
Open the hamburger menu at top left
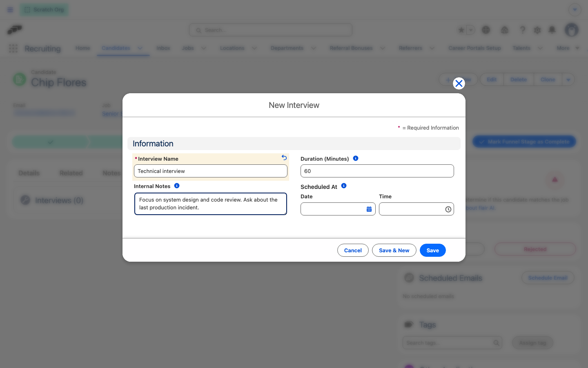point(10,10)
